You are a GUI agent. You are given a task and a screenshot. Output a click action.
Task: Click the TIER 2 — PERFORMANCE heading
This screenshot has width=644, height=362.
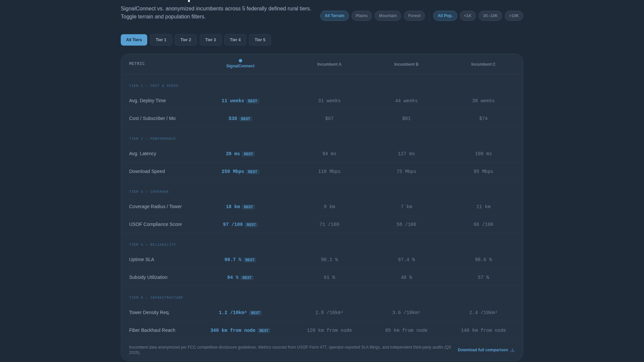(153, 139)
